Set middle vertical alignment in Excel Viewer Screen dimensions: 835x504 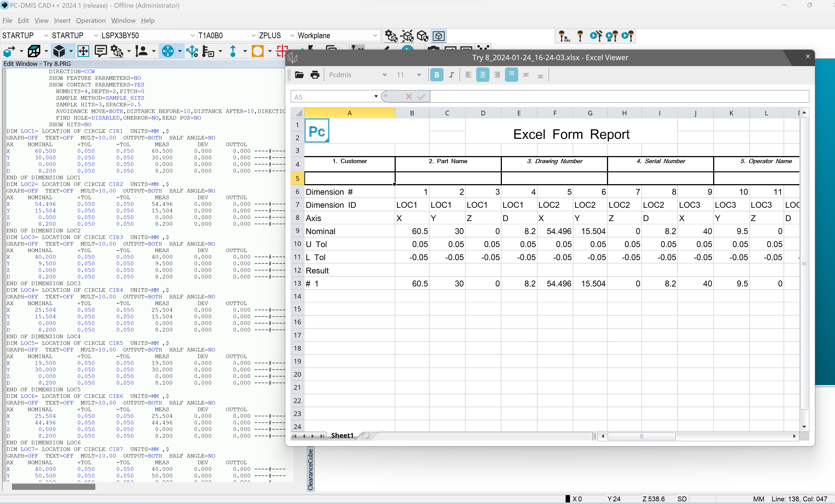click(526, 75)
